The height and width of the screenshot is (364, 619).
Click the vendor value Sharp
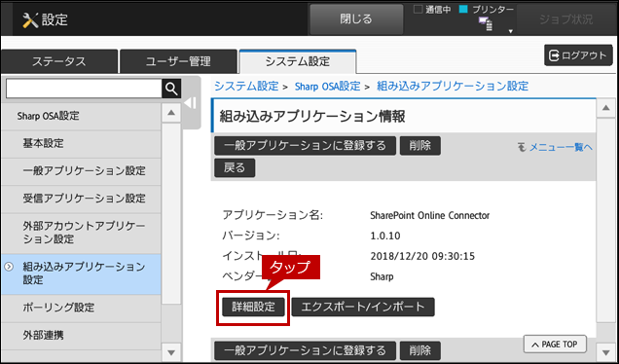382,276
